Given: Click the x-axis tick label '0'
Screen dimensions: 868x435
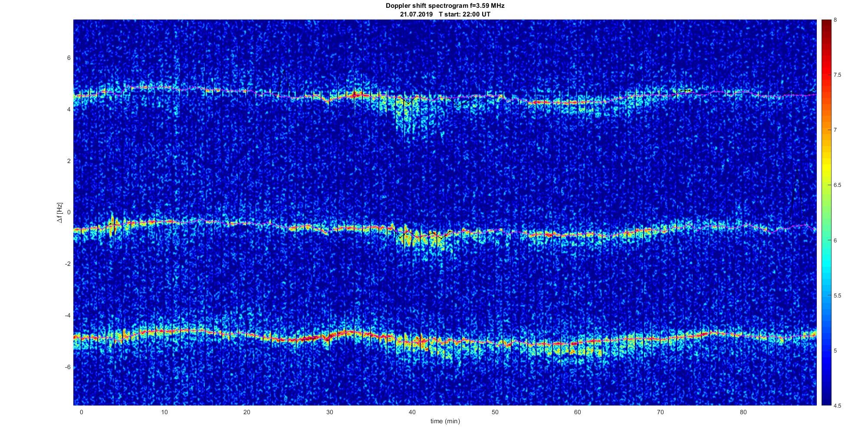Looking at the screenshot, I should pyautogui.click(x=81, y=412).
